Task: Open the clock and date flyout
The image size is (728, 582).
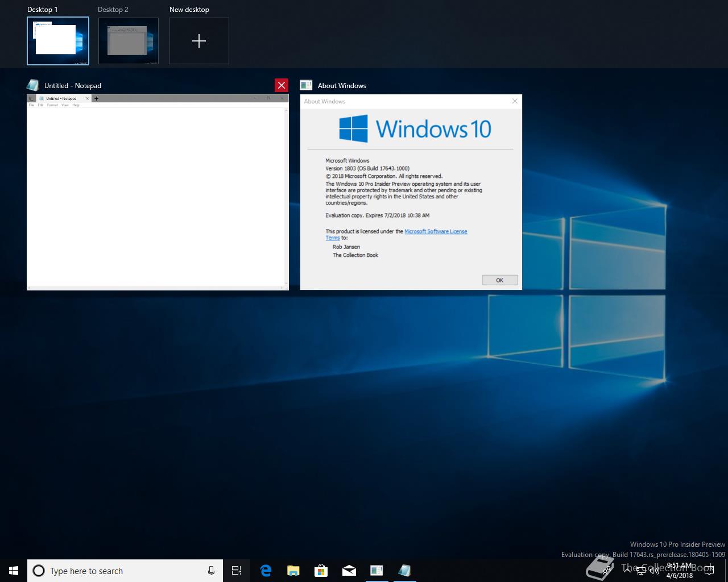Action: pyautogui.click(x=680, y=571)
